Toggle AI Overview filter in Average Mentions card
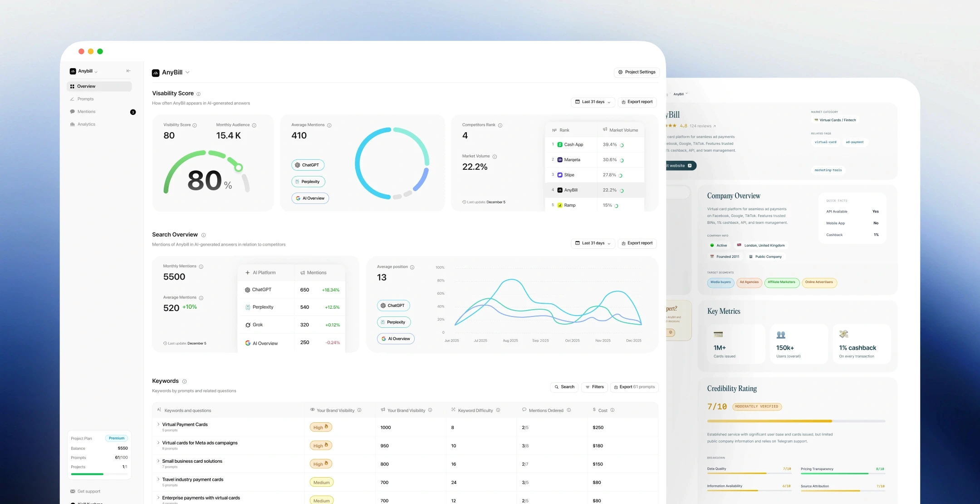 tap(310, 198)
